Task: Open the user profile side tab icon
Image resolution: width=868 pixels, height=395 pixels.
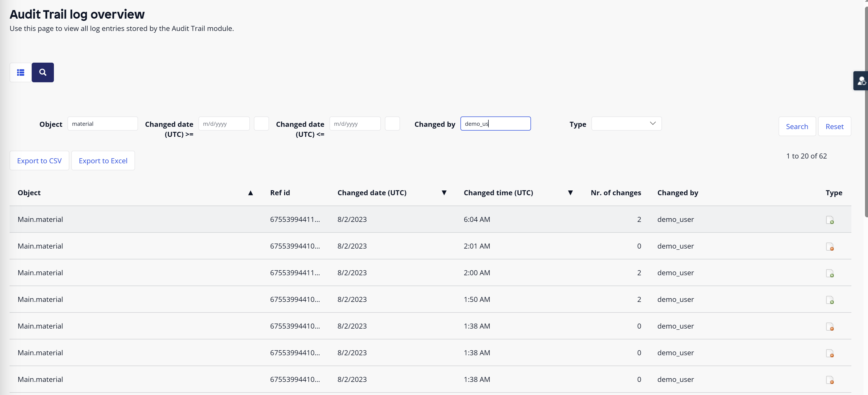Action: click(x=861, y=81)
